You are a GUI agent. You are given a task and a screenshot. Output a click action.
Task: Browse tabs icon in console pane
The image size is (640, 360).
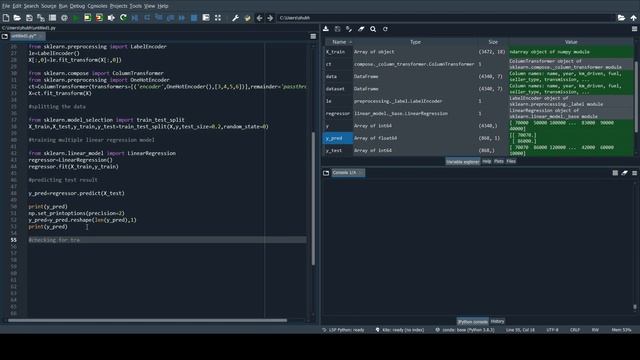tap(326, 173)
